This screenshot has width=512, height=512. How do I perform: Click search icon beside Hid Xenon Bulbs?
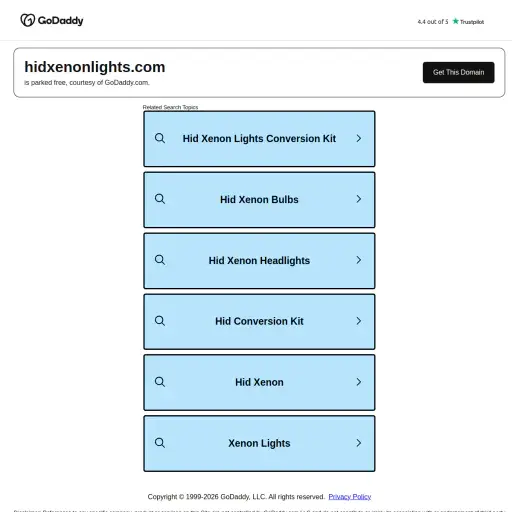pos(160,199)
